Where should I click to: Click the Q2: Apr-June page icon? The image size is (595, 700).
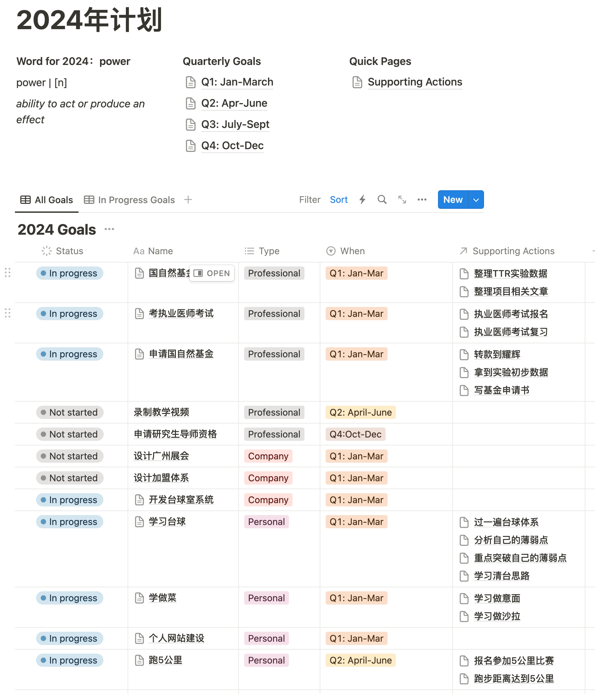(x=190, y=103)
